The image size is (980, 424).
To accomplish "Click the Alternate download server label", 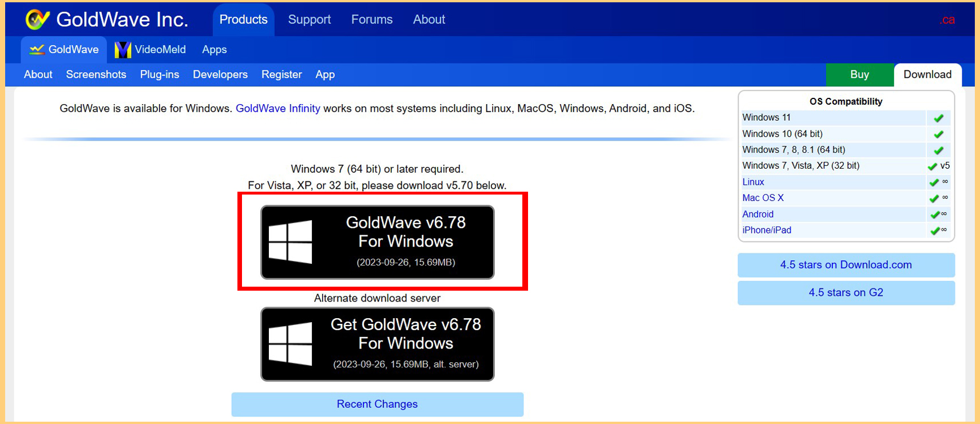I will (378, 298).
